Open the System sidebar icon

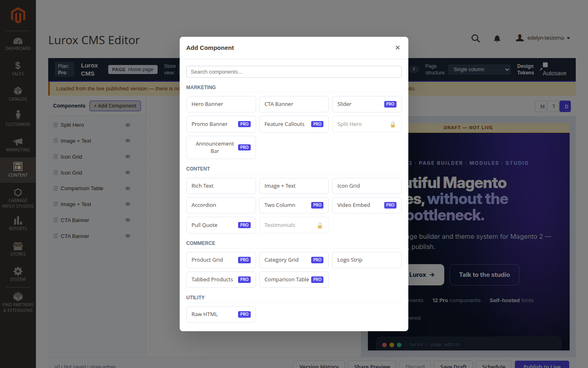(18, 274)
